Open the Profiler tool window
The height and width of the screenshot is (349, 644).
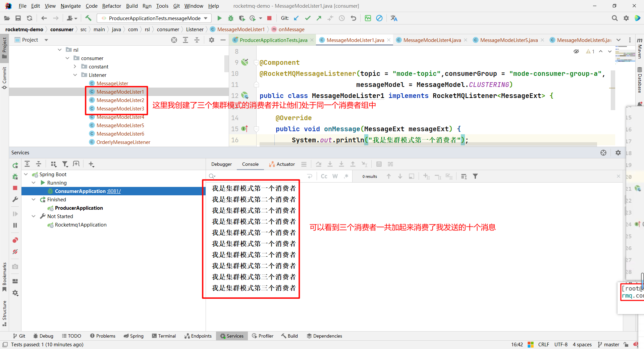coord(263,336)
